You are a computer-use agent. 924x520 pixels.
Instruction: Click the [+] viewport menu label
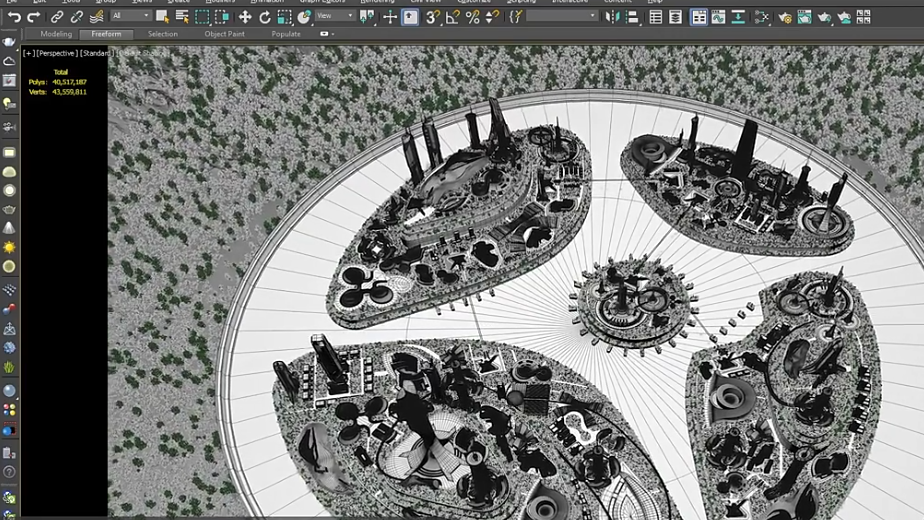(28, 53)
